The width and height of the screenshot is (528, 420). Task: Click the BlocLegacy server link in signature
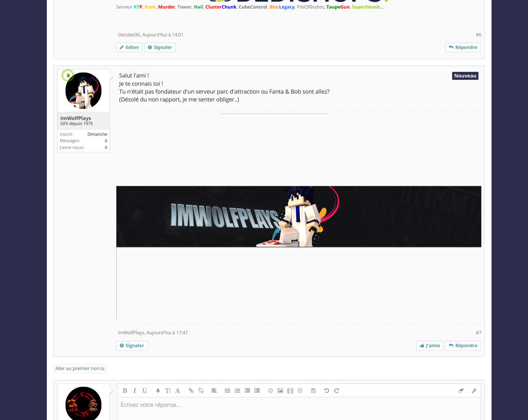click(282, 7)
